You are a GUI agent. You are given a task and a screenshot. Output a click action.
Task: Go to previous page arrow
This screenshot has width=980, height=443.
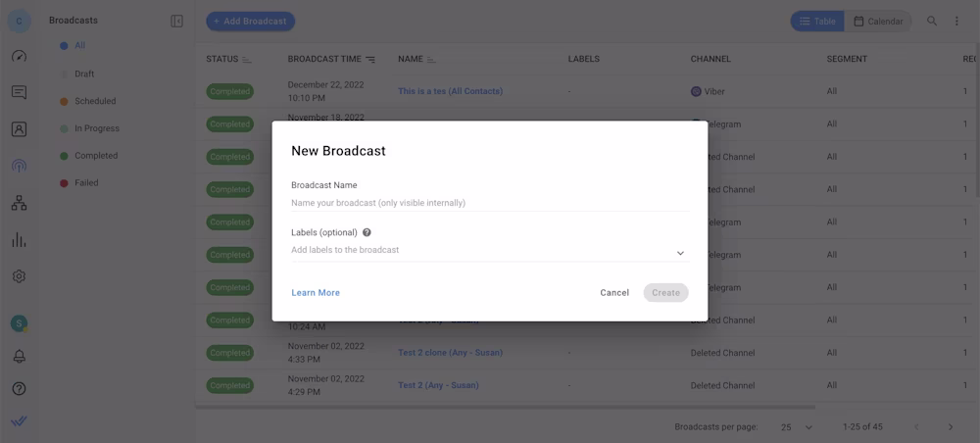click(x=917, y=427)
